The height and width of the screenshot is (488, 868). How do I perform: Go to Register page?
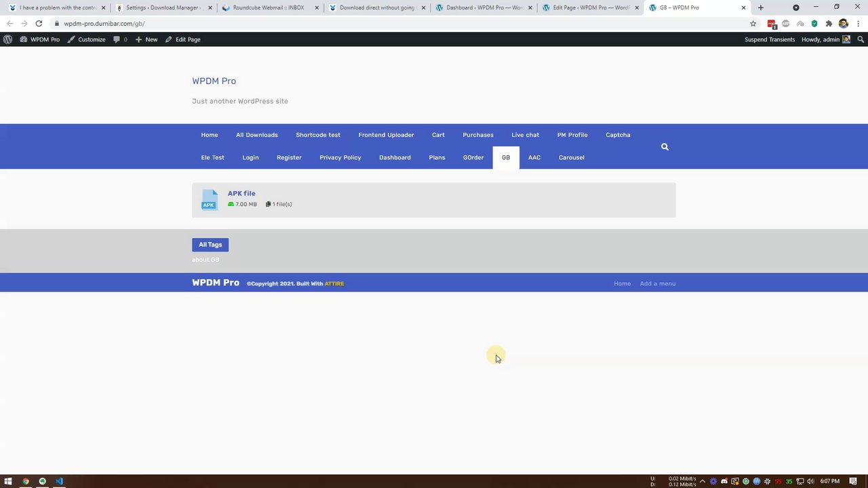point(289,157)
